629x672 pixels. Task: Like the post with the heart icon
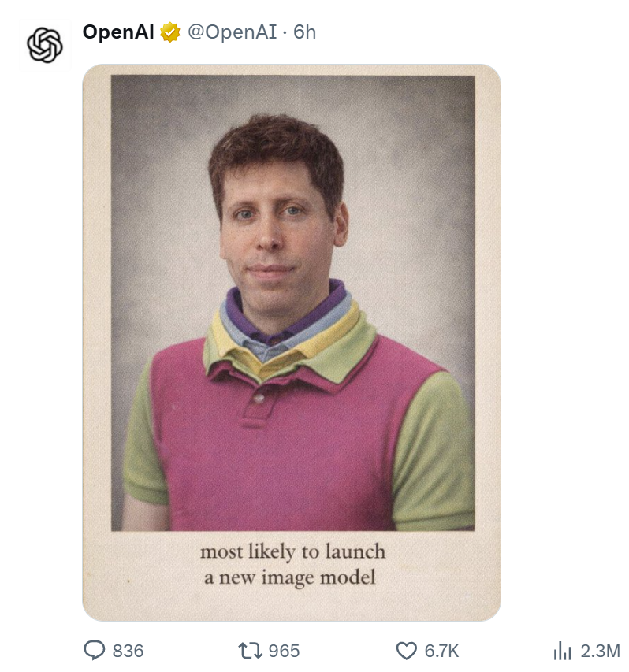[x=406, y=650]
